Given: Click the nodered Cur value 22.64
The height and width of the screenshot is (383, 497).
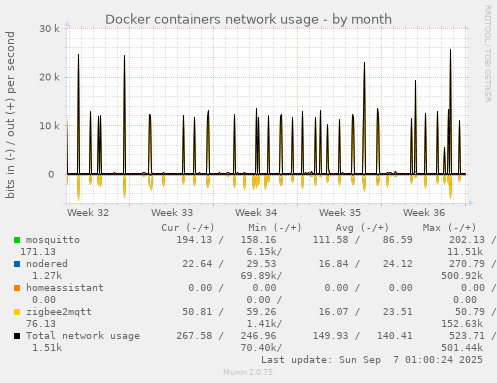Looking at the screenshot, I should pos(197,264).
